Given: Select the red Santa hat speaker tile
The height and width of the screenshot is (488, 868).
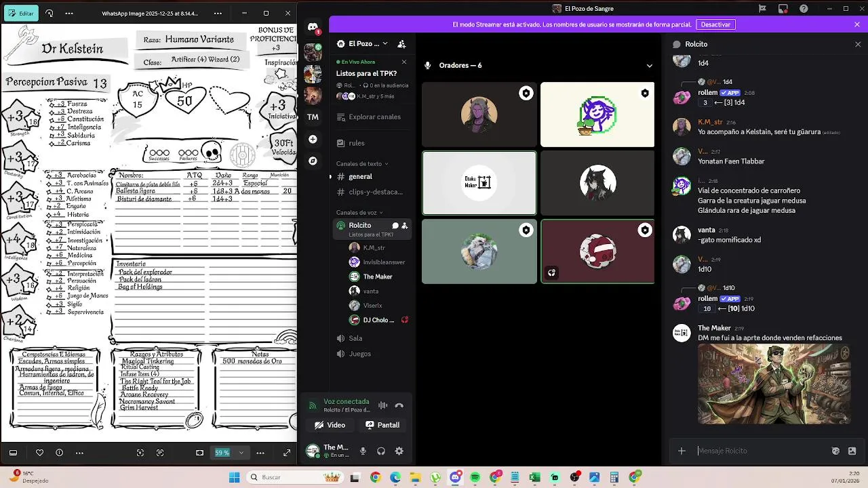Looking at the screenshot, I should pos(597,251).
